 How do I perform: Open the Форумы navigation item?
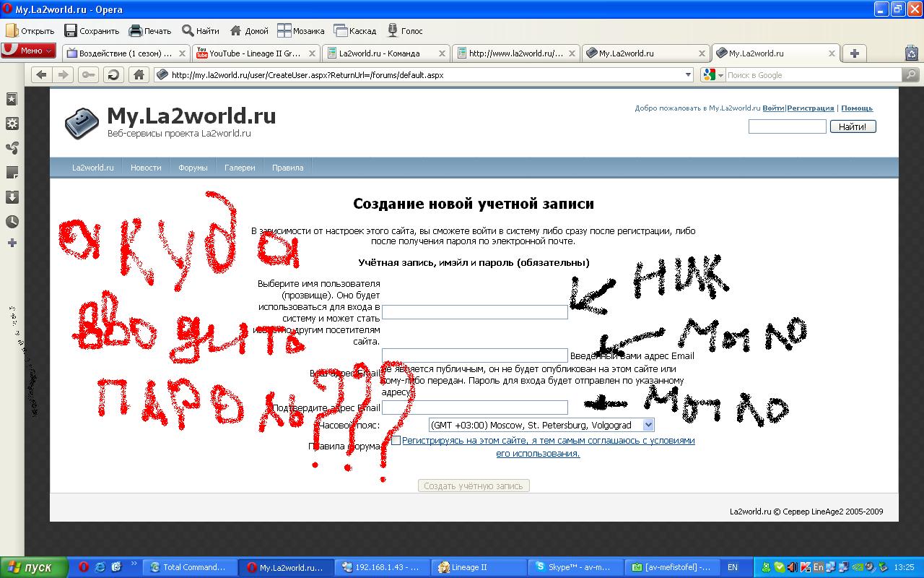tap(193, 168)
